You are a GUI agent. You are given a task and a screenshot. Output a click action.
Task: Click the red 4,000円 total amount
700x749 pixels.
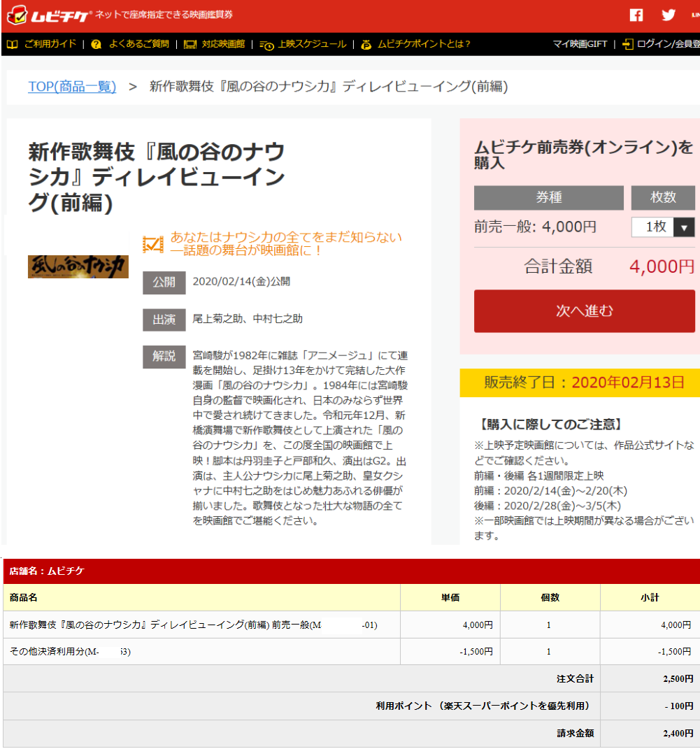[x=662, y=266]
